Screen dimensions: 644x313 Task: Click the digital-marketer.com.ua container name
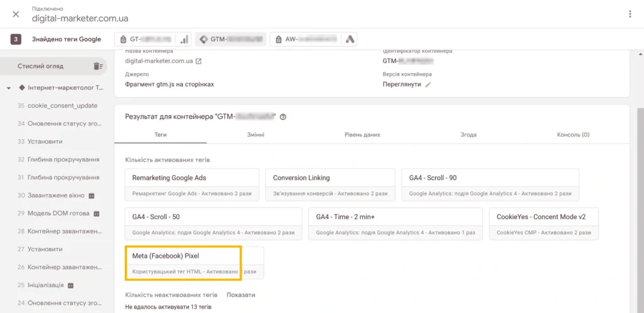(159, 61)
